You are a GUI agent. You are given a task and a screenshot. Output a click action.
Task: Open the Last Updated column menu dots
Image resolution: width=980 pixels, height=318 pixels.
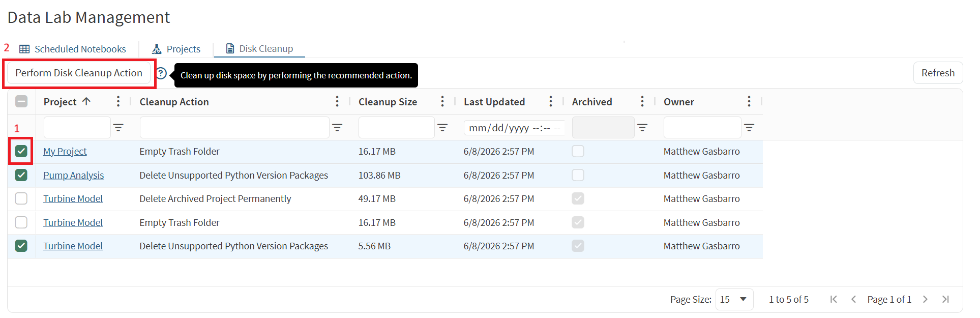pos(550,101)
